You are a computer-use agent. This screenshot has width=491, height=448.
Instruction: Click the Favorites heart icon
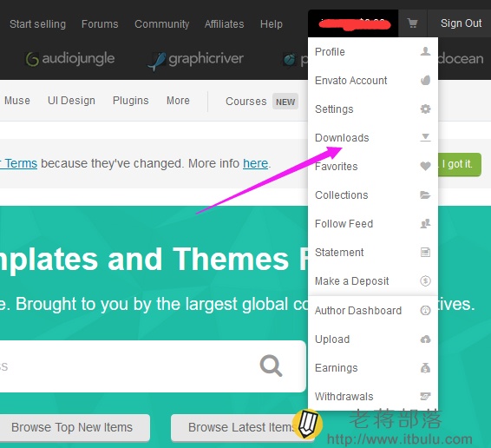(x=425, y=166)
